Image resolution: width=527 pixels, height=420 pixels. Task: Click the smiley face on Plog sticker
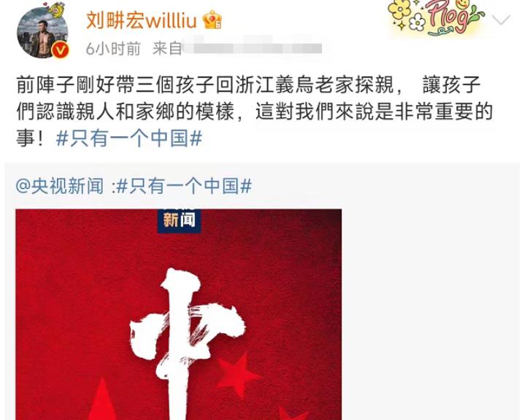pyautogui.click(x=464, y=4)
